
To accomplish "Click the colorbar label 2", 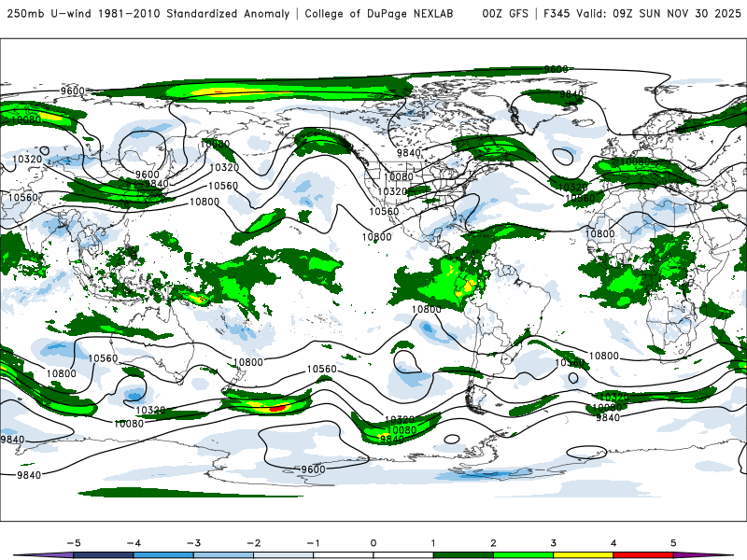I will pyautogui.click(x=493, y=543).
